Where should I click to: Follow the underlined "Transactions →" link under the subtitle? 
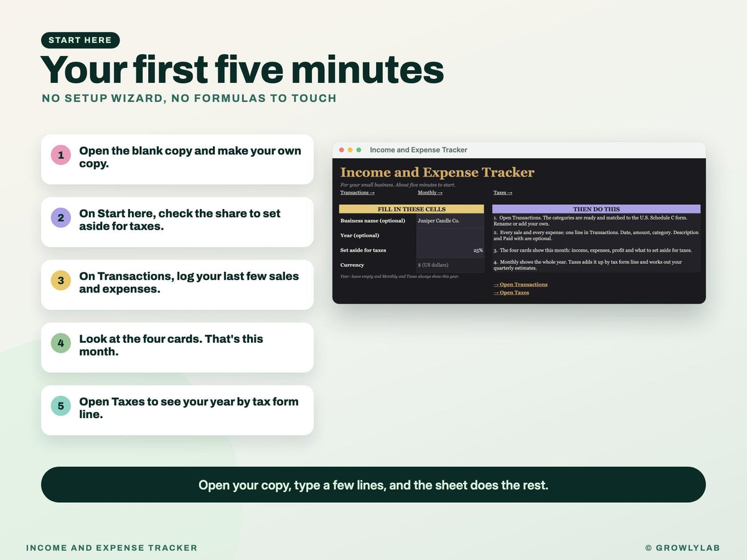[x=357, y=193]
